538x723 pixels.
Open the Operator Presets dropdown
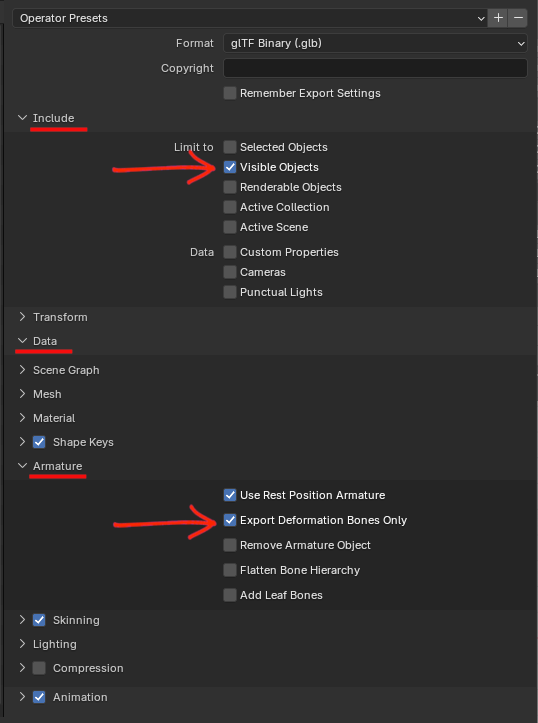(250, 18)
